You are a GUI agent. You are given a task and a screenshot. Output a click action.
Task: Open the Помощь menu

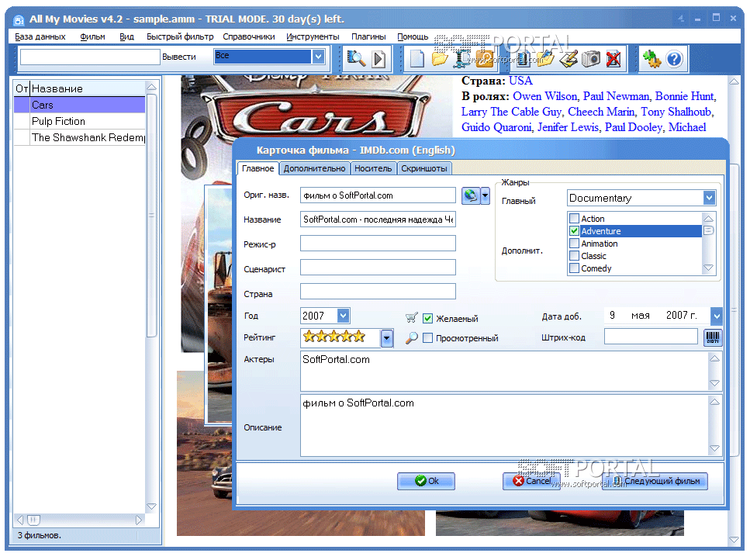[413, 36]
